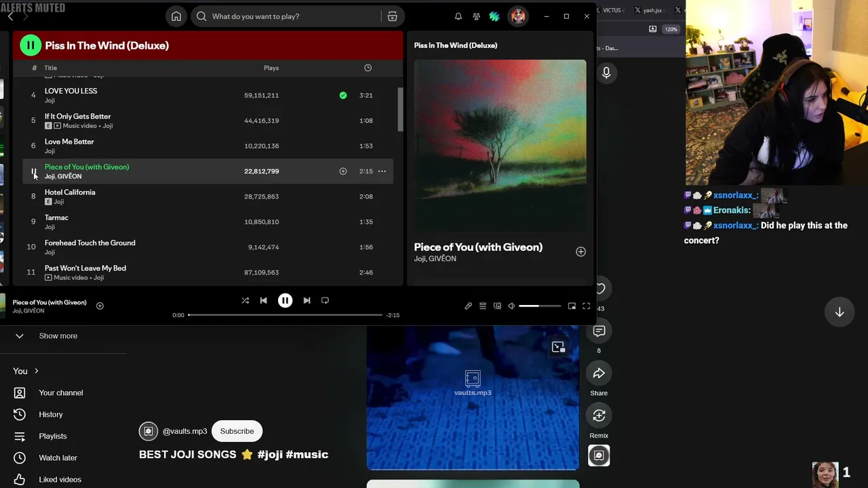The image size is (868, 488).
Task: Open the #music hashtag link
Action: coord(307,455)
